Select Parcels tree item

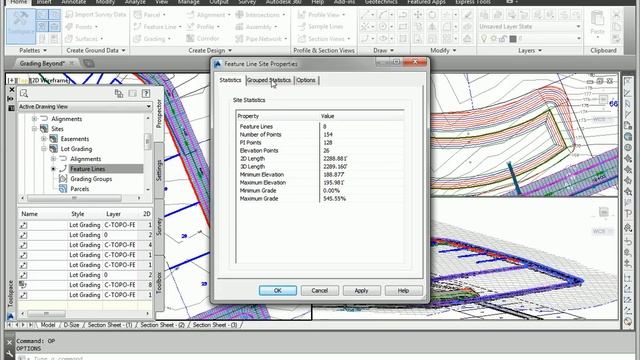point(80,189)
